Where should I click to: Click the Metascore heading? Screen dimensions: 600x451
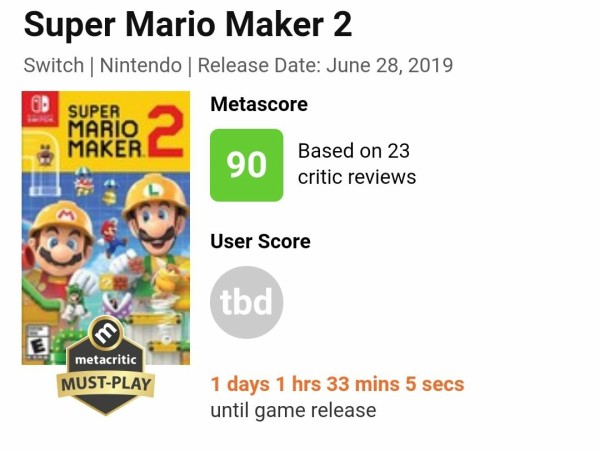point(259,104)
